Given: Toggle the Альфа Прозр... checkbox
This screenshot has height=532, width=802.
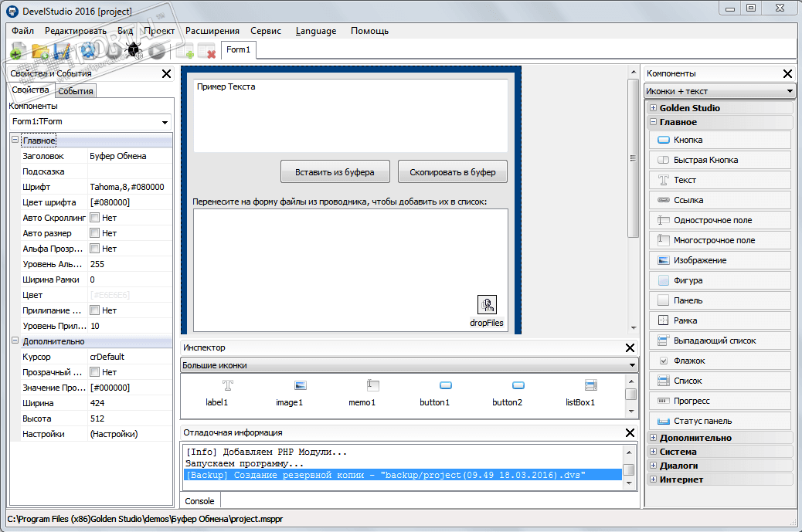Looking at the screenshot, I should (x=94, y=249).
